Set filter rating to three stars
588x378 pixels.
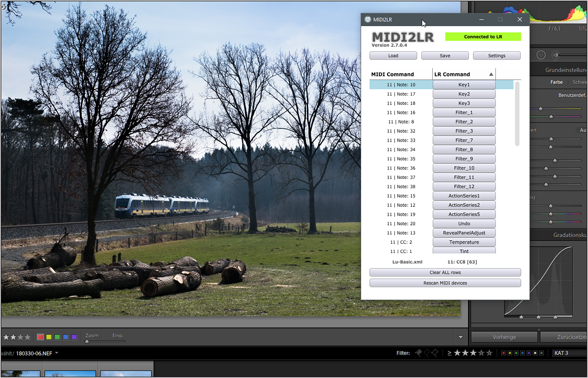472,353
